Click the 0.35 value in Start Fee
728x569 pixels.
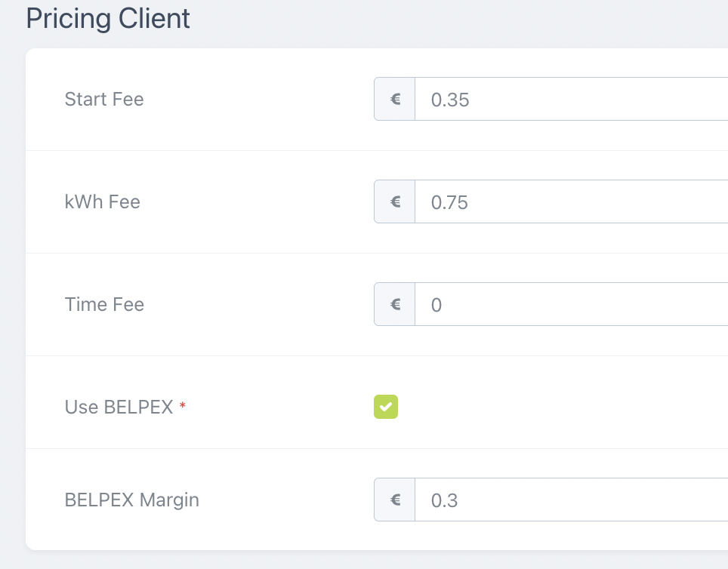tap(450, 100)
